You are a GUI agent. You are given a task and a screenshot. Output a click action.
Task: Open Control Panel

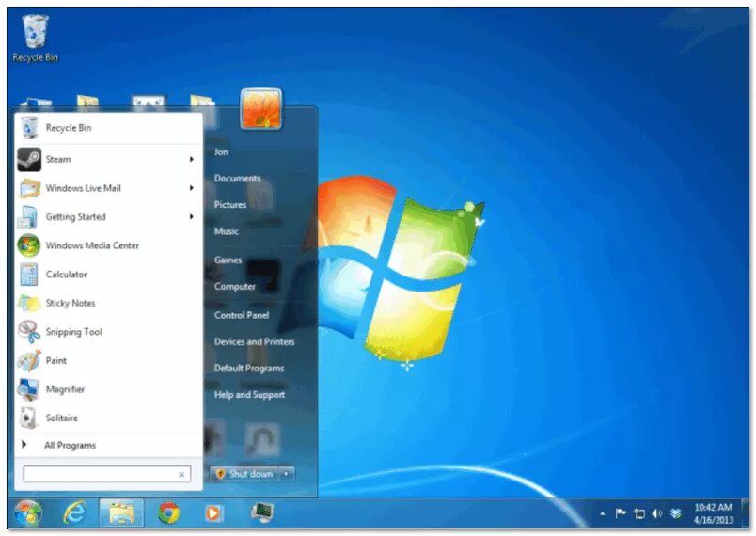pyautogui.click(x=242, y=315)
